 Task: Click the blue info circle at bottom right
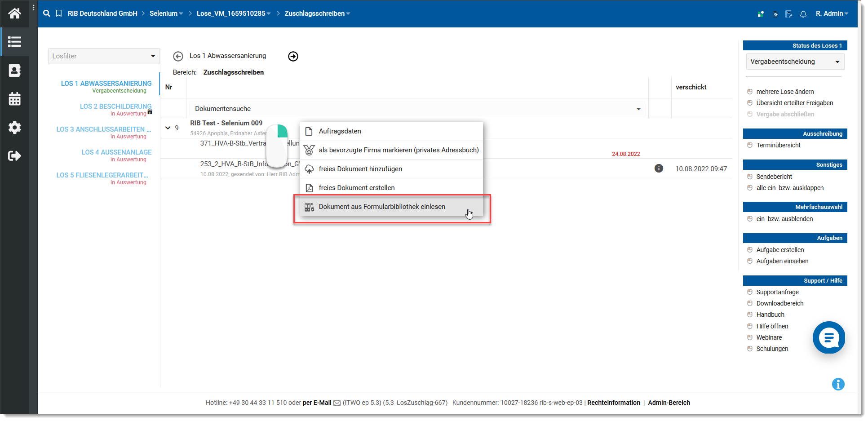point(838,384)
